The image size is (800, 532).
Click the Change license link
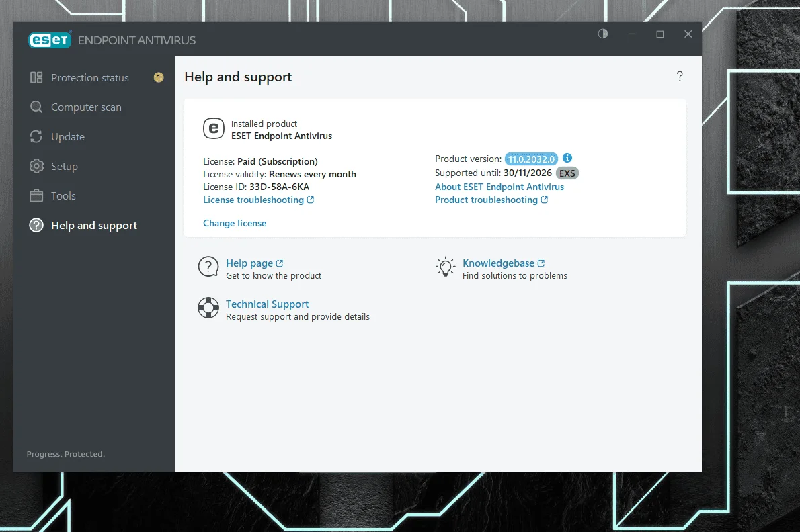(x=235, y=223)
